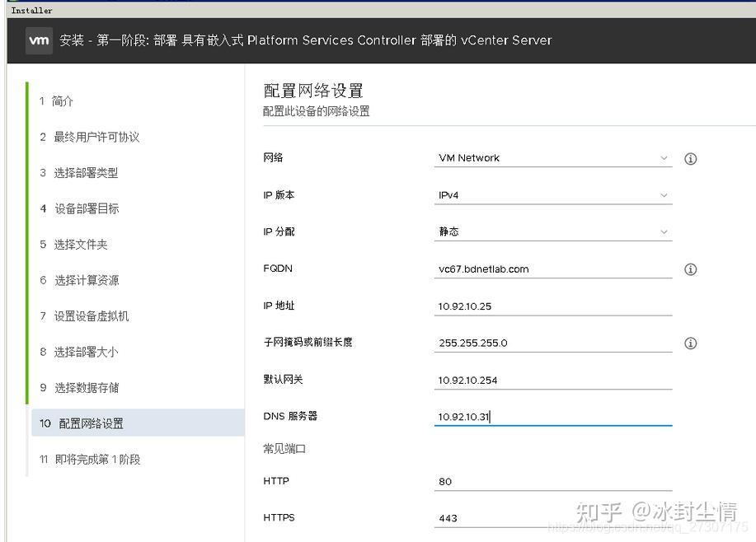Viewport: 756px width, 542px height.
Task: Go to step 5 选择文件夹
Action: tap(73, 245)
